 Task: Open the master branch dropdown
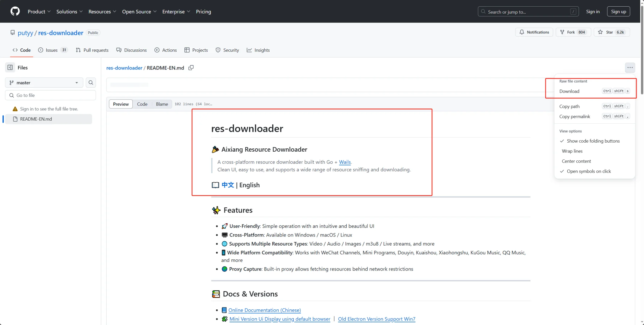44,82
